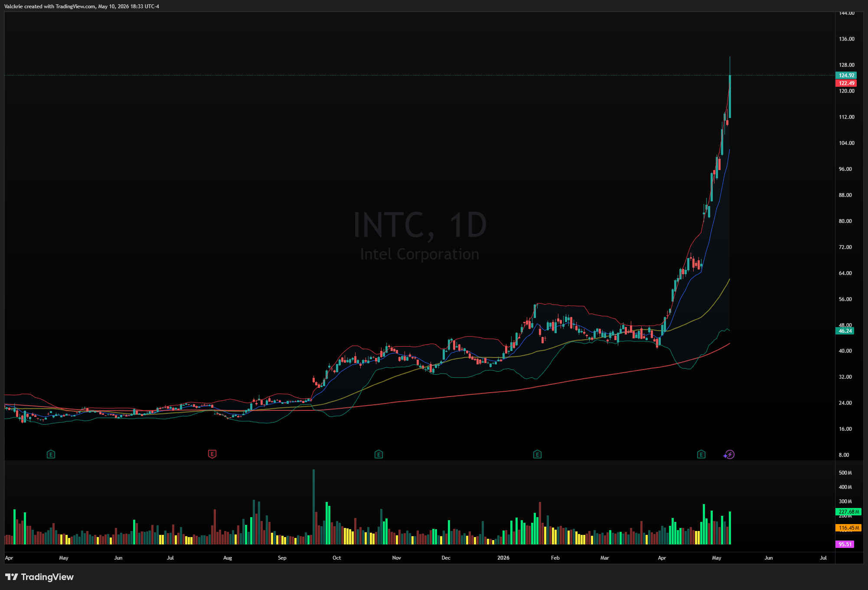This screenshot has height=590, width=868.
Task: Select the Oct label on time axis
Action: coord(337,558)
